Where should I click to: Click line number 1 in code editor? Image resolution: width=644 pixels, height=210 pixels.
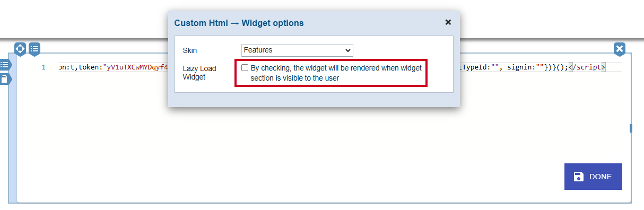pyautogui.click(x=43, y=67)
